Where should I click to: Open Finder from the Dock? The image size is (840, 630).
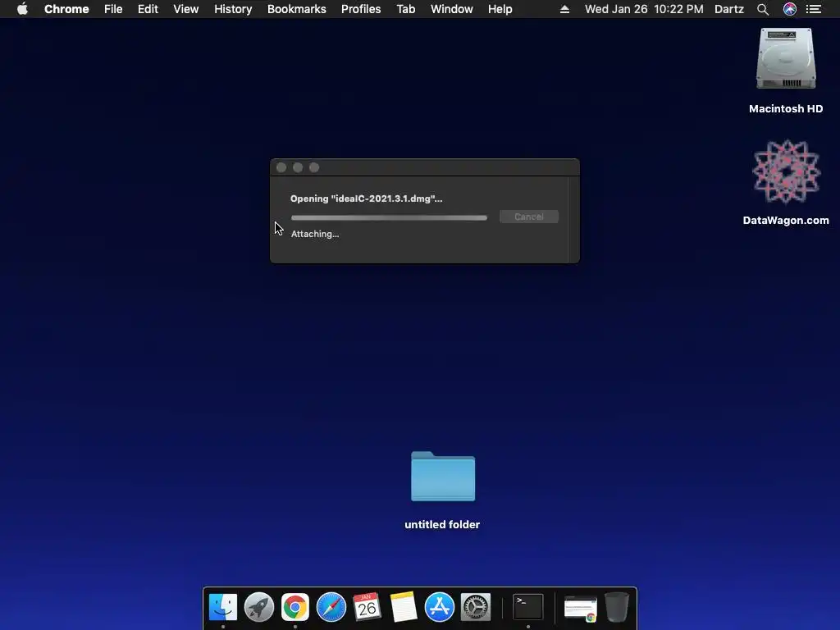pos(223,608)
